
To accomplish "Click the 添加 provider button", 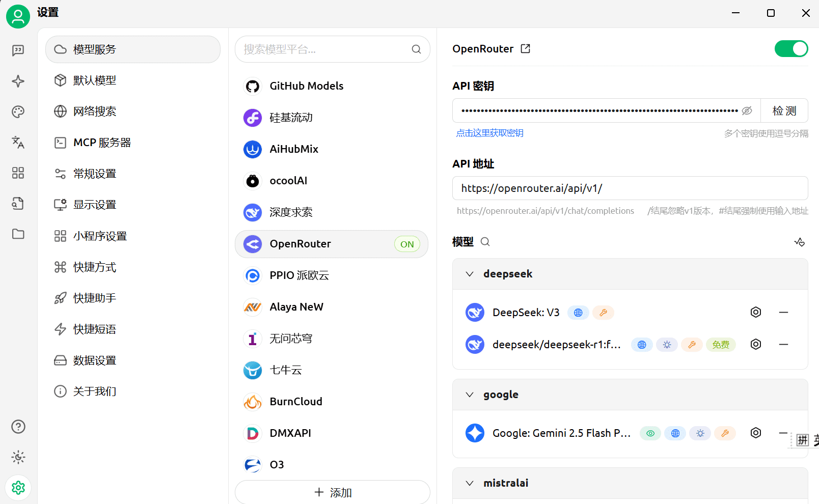I will [x=333, y=492].
